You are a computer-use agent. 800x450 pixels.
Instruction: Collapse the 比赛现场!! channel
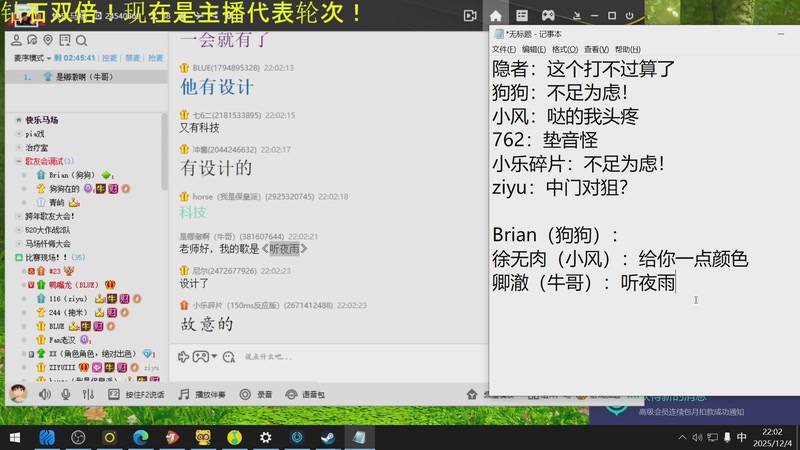[19, 258]
